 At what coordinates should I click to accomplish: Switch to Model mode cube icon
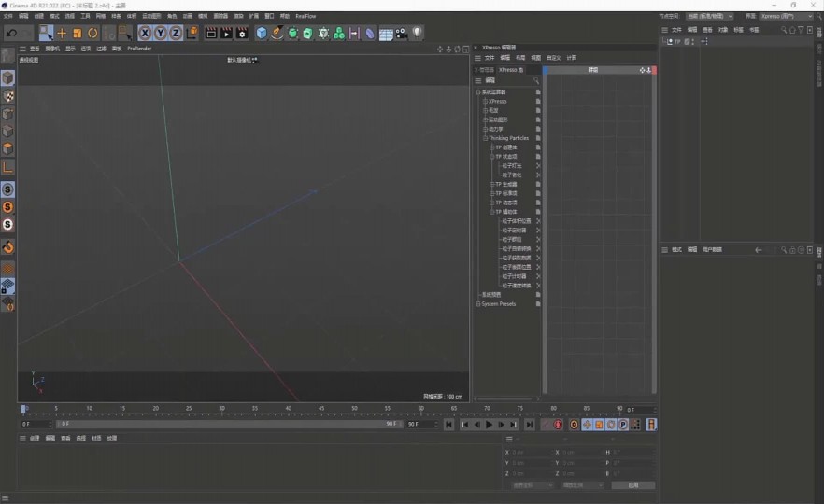pyautogui.click(x=7, y=78)
